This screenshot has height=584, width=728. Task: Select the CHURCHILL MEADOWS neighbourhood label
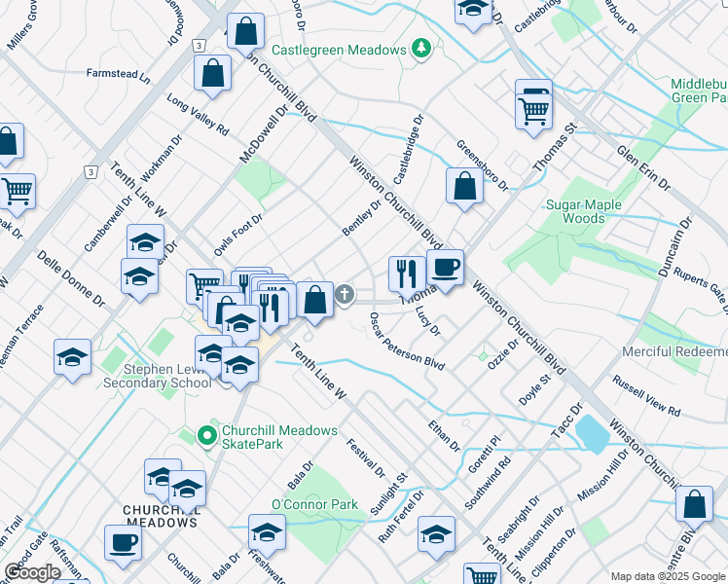[x=162, y=516]
